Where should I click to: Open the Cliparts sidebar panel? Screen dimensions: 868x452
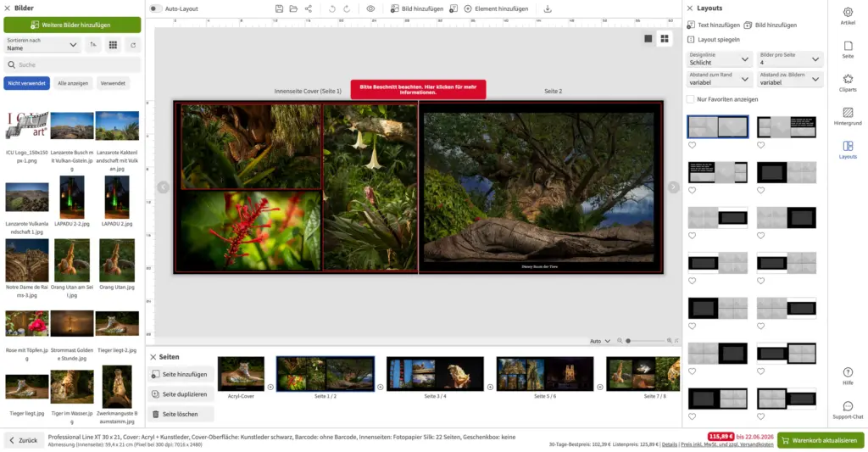pos(848,82)
